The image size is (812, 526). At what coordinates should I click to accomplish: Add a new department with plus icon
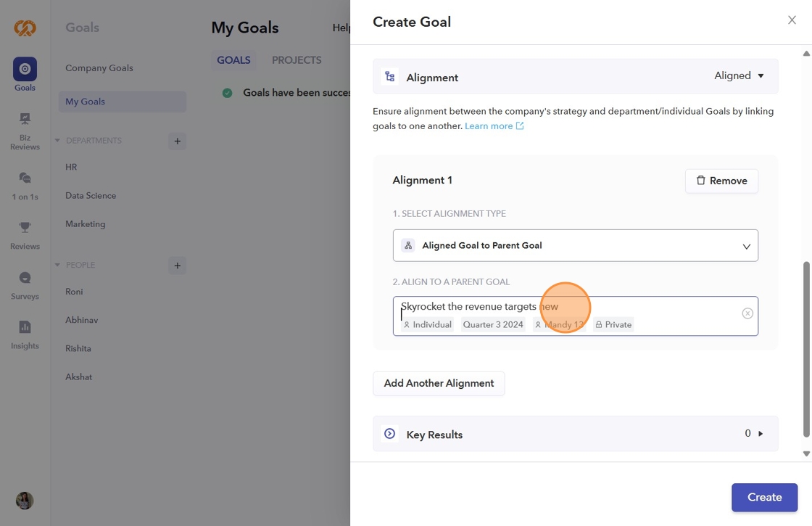[x=177, y=141]
